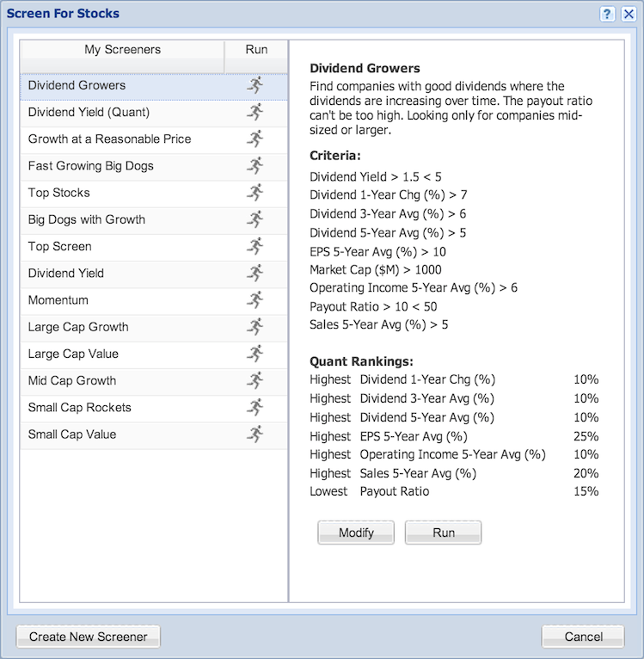Viewport: 644px width, 659px height.
Task: Select the Top Screen row
Action: [x=154, y=247]
